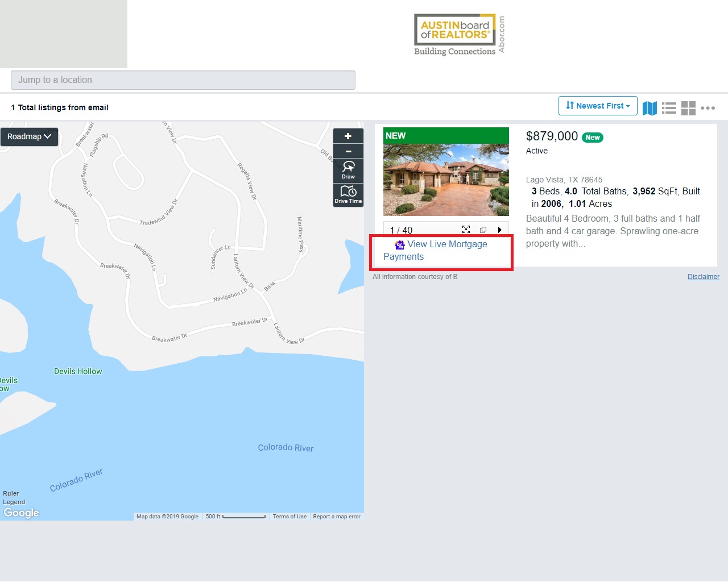This screenshot has height=582, width=728.
Task: Expand the Roadmap map type dropdown
Action: click(x=29, y=137)
